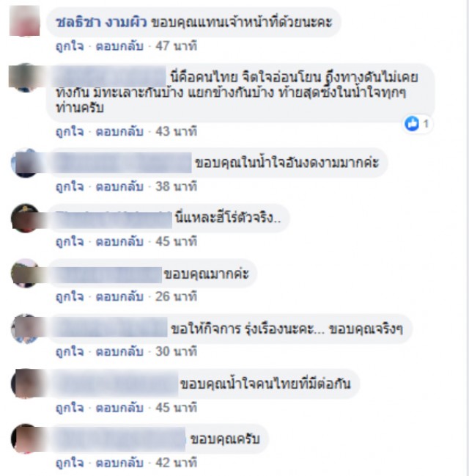The image size is (469, 476).
Task: Click the first comment's profile picture
Action: (x=24, y=21)
